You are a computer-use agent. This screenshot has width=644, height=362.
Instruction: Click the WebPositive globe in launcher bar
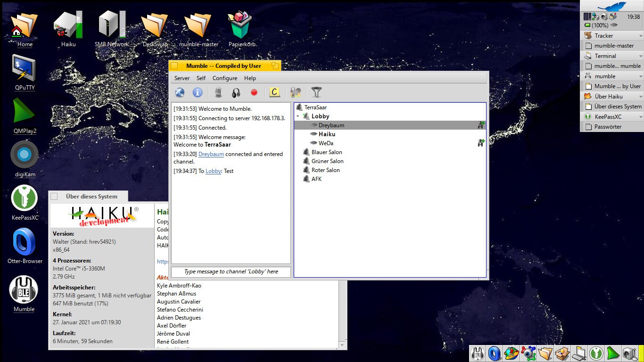click(x=512, y=353)
